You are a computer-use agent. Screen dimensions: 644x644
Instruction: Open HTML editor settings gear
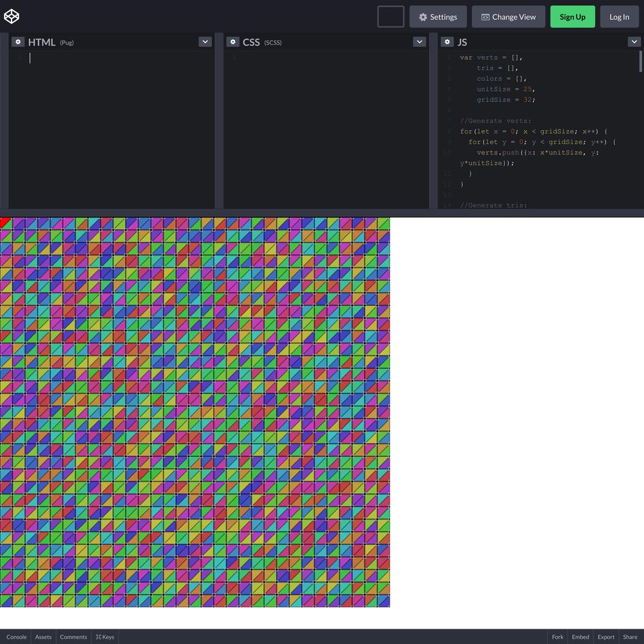click(17, 42)
